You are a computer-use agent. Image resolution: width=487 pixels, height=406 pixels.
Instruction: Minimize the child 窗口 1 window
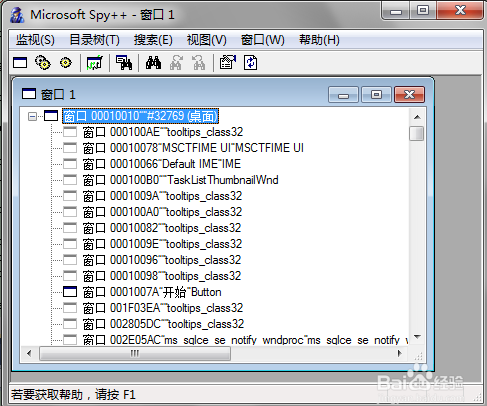pyautogui.click(x=343, y=95)
